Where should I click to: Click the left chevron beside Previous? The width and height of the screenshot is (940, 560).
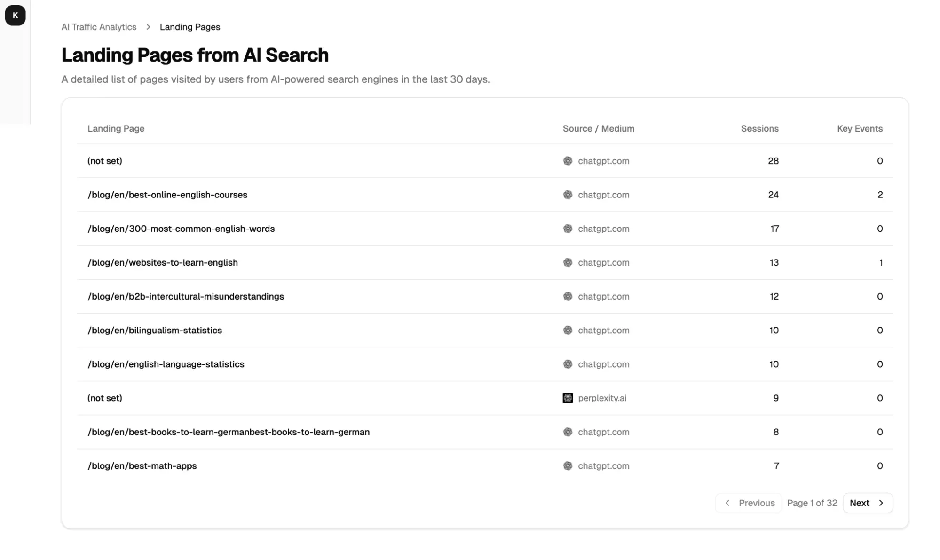[727, 503]
